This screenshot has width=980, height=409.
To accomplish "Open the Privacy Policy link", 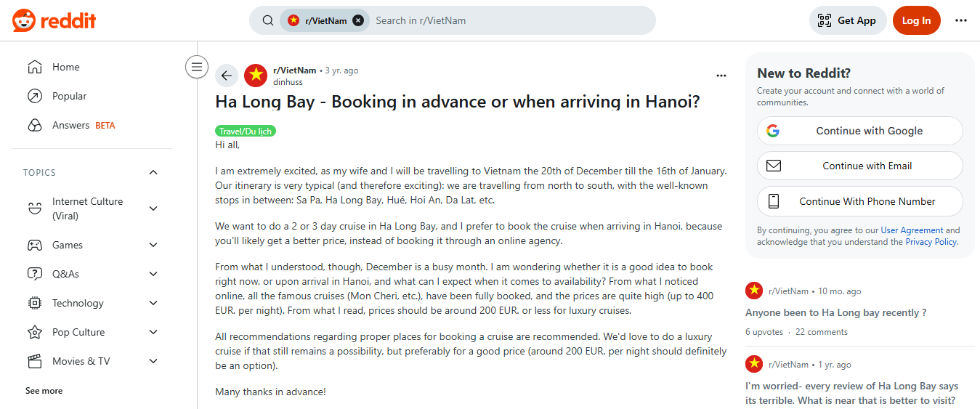I will (931, 242).
